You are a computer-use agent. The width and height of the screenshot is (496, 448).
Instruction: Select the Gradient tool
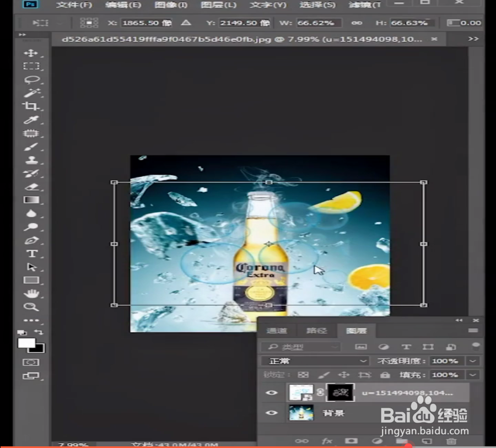pyautogui.click(x=31, y=200)
